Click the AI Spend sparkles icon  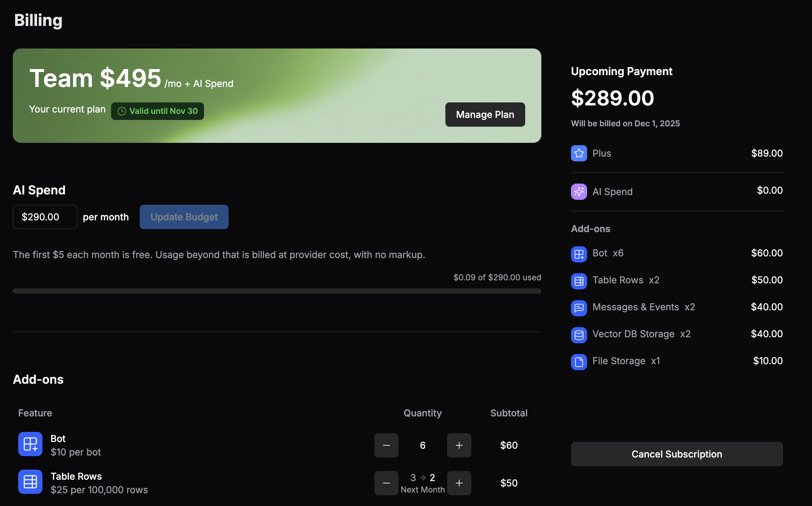click(579, 191)
